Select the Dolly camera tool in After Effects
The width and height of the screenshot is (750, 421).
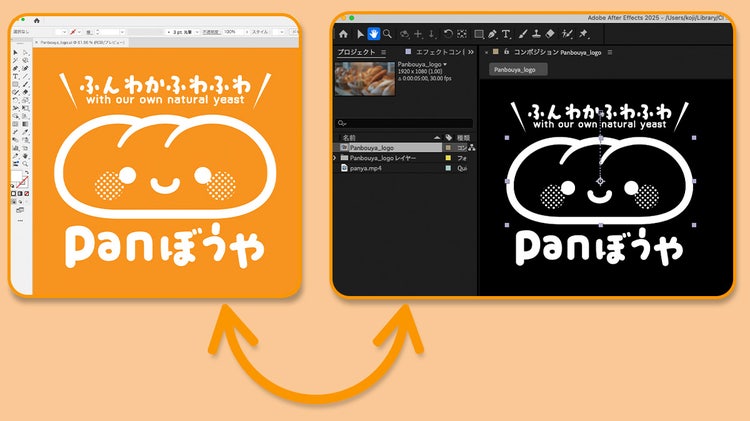pos(431,34)
